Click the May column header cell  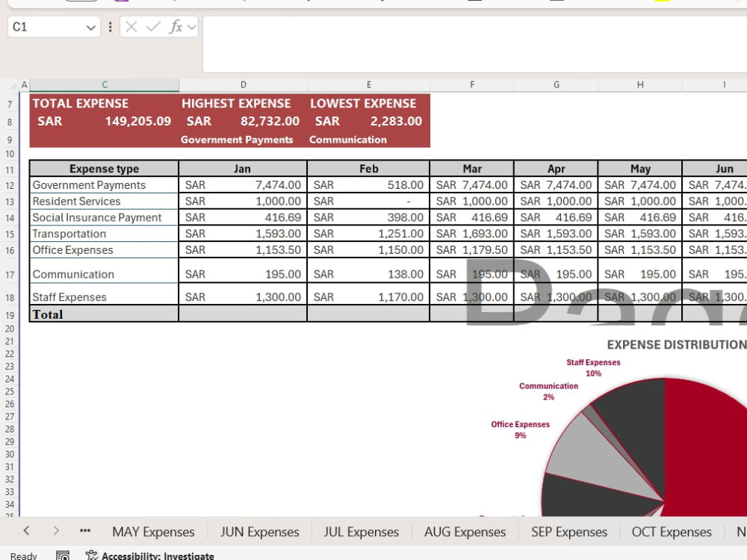(x=640, y=169)
